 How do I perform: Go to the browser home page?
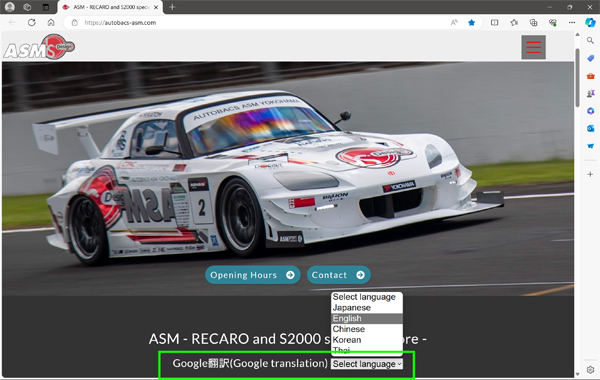coord(51,23)
